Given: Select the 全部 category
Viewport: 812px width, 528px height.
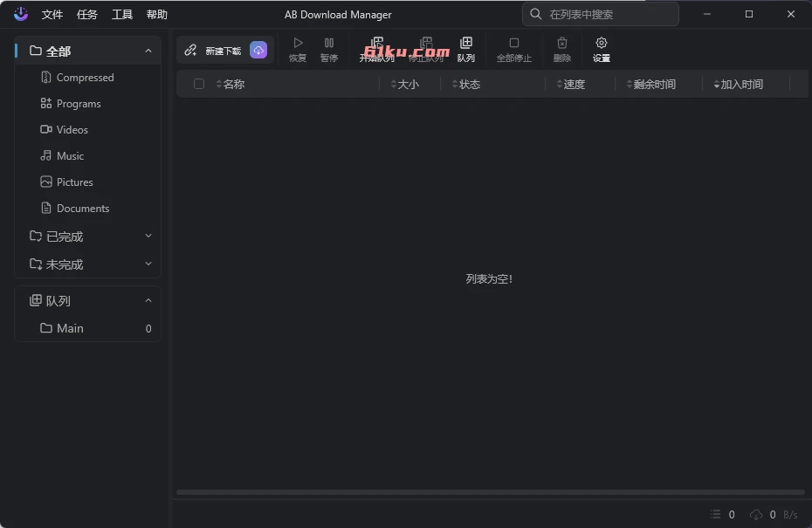Looking at the screenshot, I should pos(87,51).
